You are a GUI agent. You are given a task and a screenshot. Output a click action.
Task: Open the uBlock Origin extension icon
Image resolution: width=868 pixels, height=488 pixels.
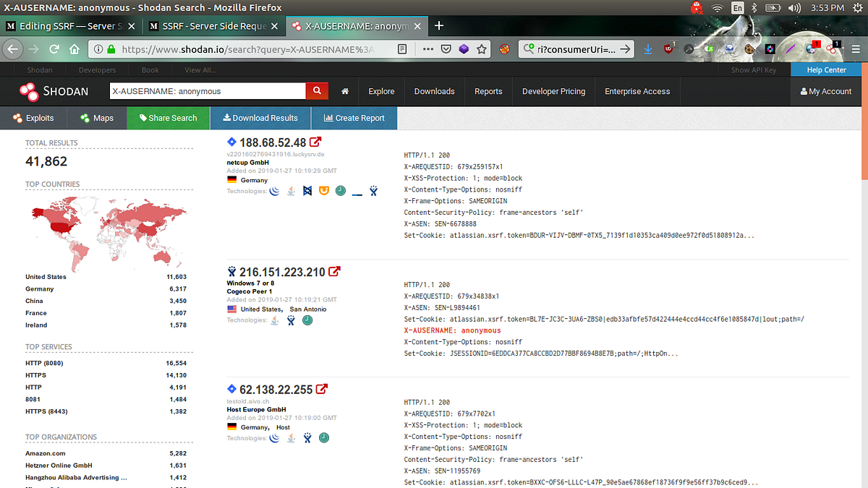(669, 48)
